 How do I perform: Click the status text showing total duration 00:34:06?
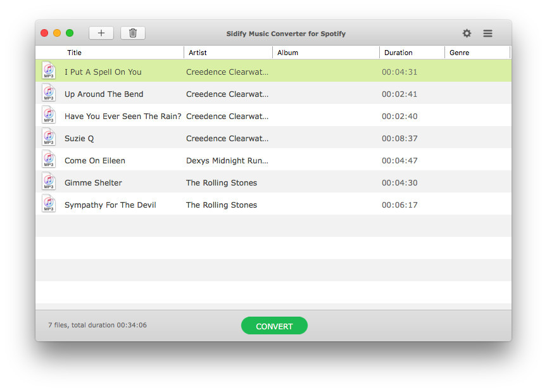[97, 325]
